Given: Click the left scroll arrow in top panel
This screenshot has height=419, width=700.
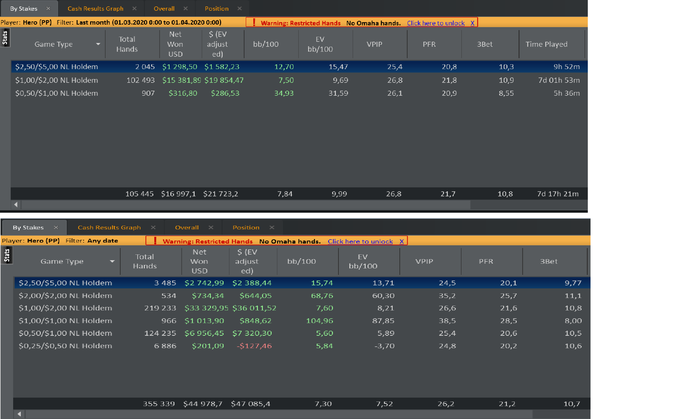Looking at the screenshot, I should click(16, 205).
